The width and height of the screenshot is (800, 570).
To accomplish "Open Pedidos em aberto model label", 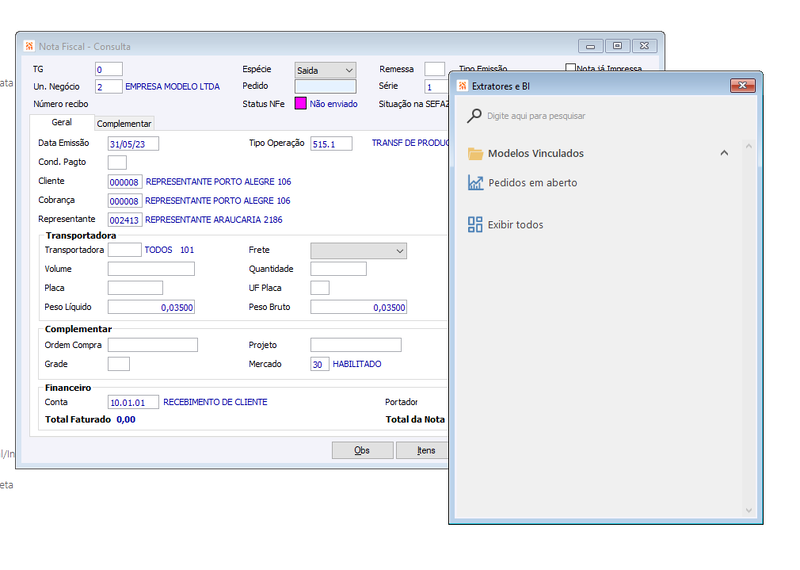I will (533, 183).
